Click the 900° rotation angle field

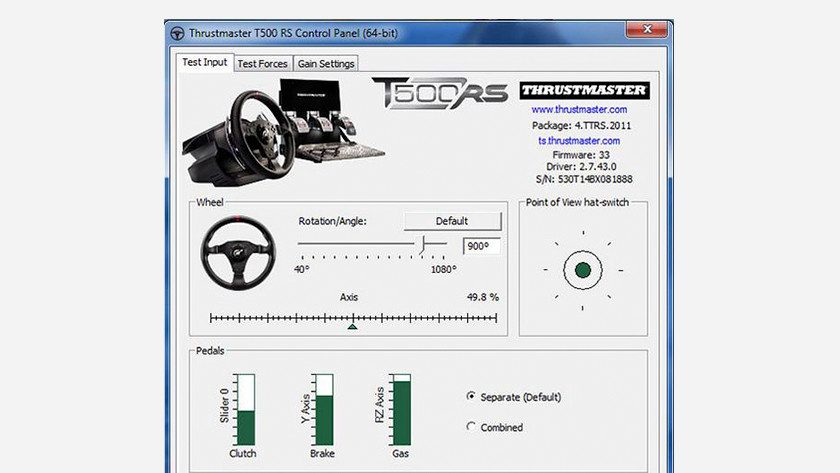click(482, 246)
